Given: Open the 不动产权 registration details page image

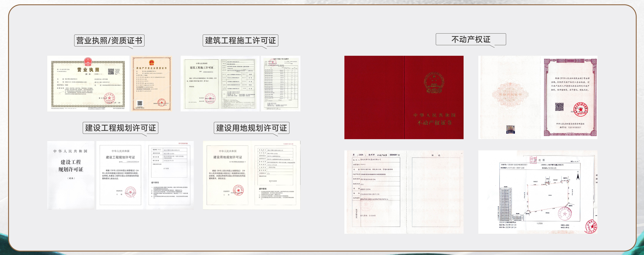Looking at the screenshot, I should [x=404, y=192].
